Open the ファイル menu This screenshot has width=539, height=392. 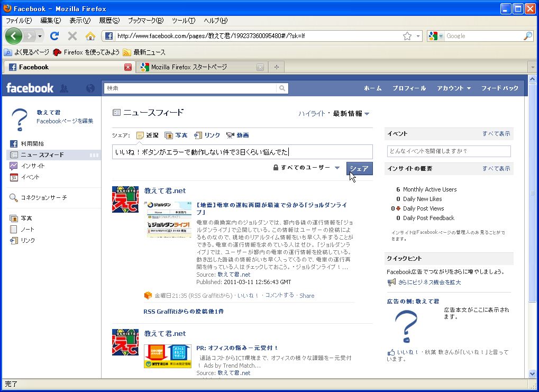coord(19,21)
